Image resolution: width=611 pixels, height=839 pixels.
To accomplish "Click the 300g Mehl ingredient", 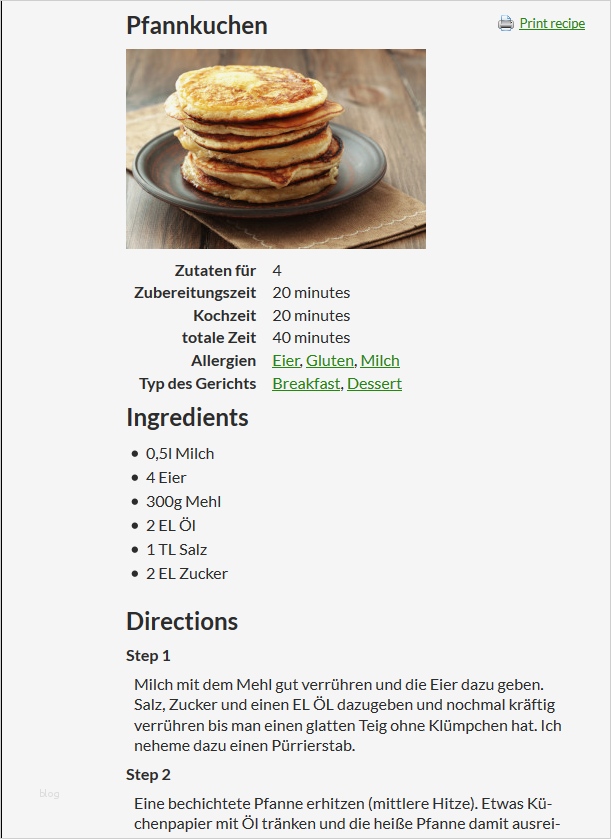I will [183, 501].
